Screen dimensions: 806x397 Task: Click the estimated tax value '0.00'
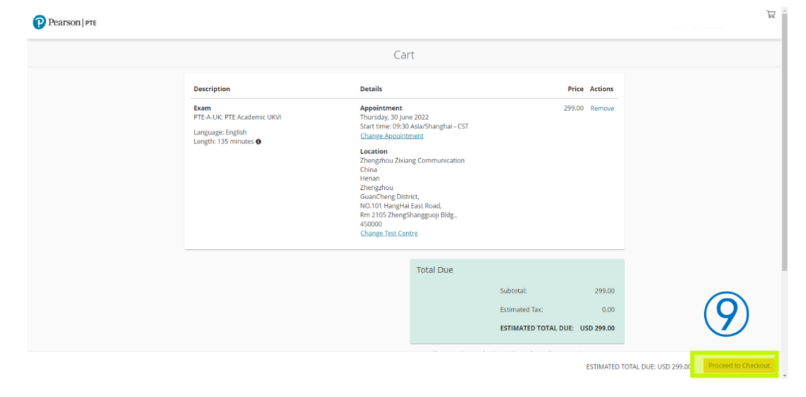pos(608,310)
